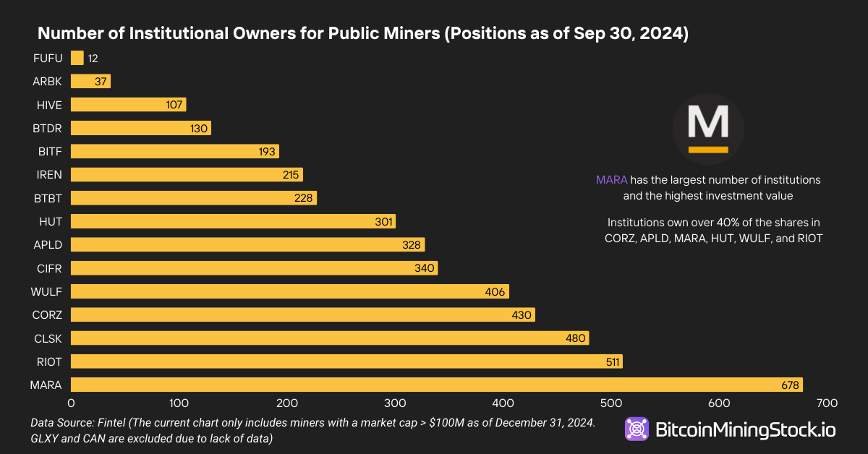868x454 pixels.
Task: Click the BITF bar with value 193
Action: coord(174,151)
